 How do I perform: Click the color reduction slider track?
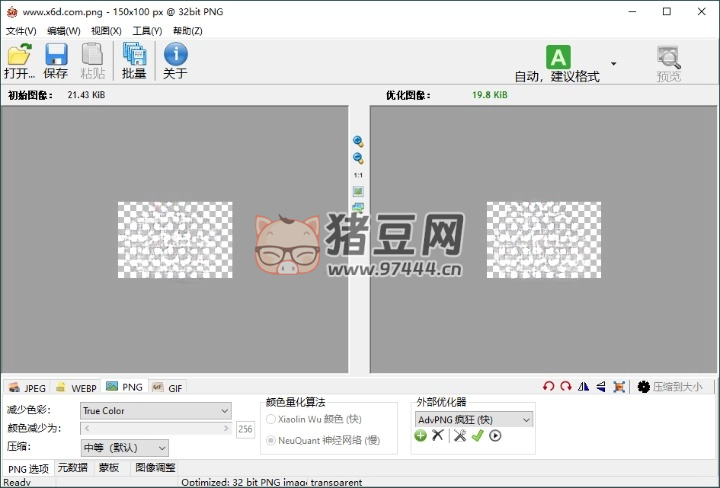(x=156, y=429)
